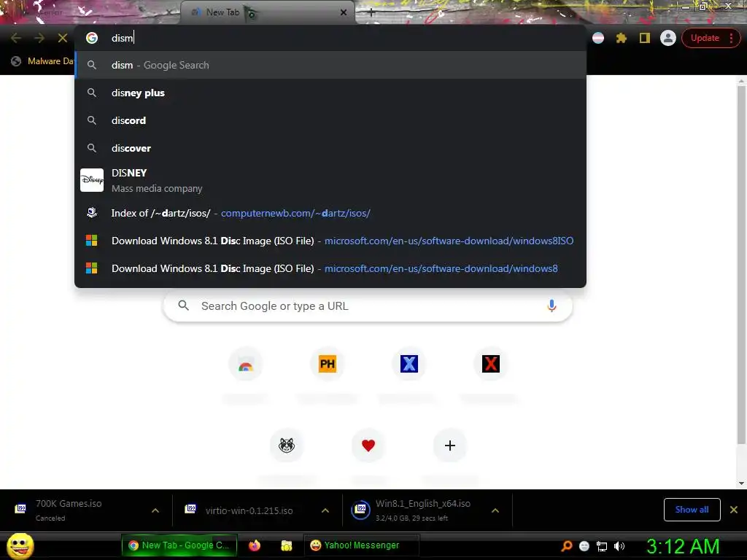Click the Update button in Chrome toolbar
Viewport: 747px width, 560px height.
(x=705, y=38)
